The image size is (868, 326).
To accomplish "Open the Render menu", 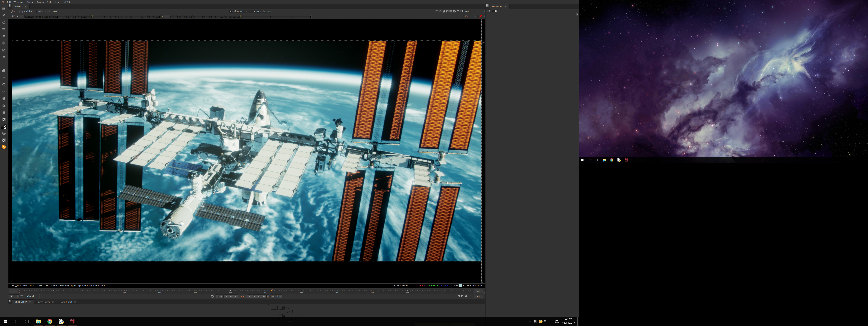I will [x=40, y=2].
